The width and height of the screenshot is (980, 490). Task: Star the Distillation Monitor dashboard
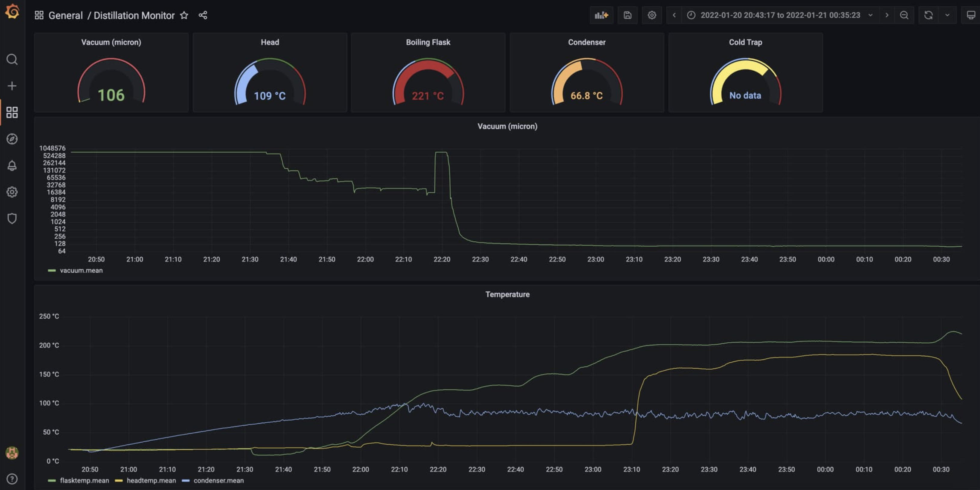click(x=184, y=15)
